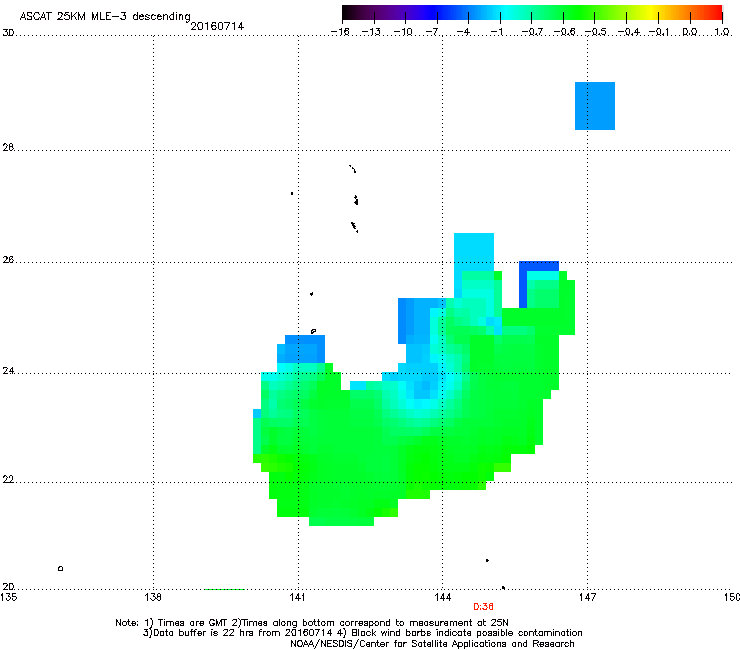Click the colorbar tick label '-10'
Image resolution: width=740 pixels, height=650 pixels.
click(403, 32)
